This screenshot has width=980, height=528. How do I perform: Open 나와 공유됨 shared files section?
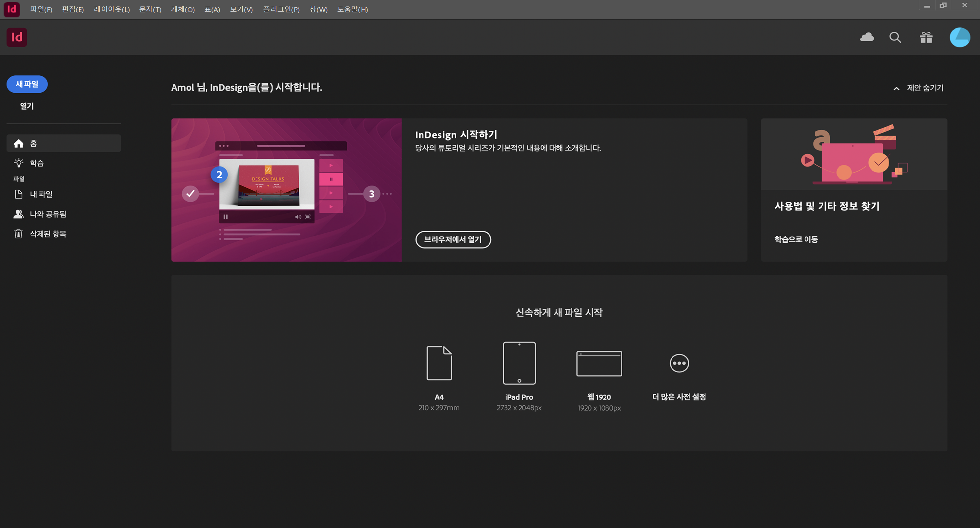click(48, 214)
